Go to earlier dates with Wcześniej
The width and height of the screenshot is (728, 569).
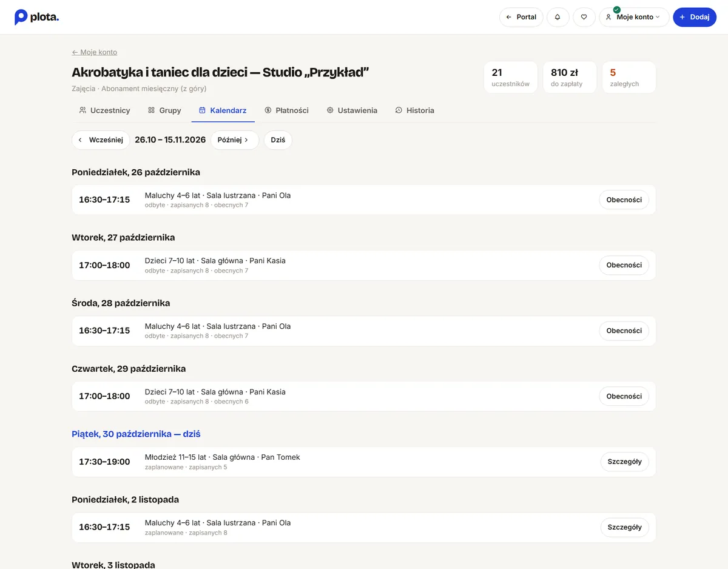pyautogui.click(x=101, y=140)
